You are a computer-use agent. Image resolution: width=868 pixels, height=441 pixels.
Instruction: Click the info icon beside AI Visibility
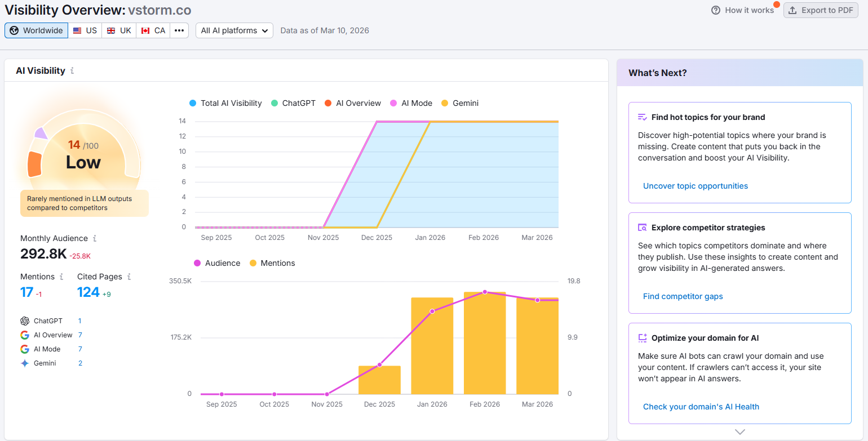[72, 71]
